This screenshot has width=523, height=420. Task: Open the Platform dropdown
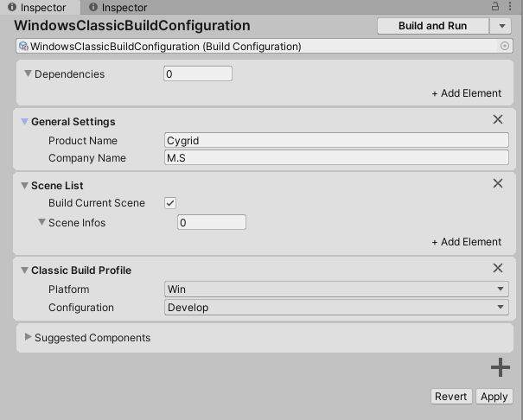coord(336,290)
